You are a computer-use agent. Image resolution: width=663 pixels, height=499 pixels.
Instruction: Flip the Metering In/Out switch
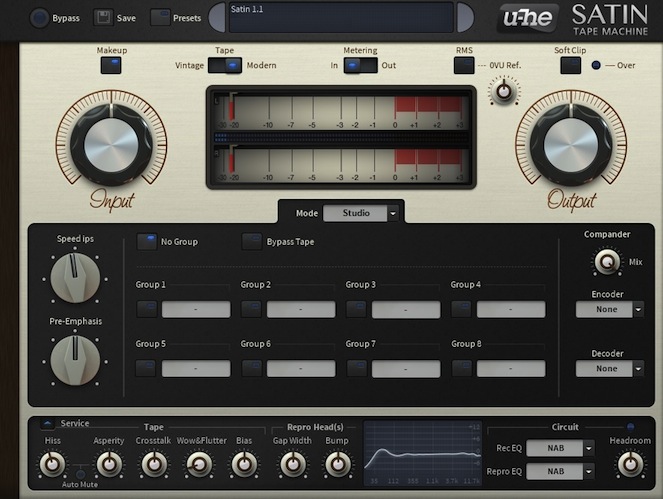click(x=360, y=66)
